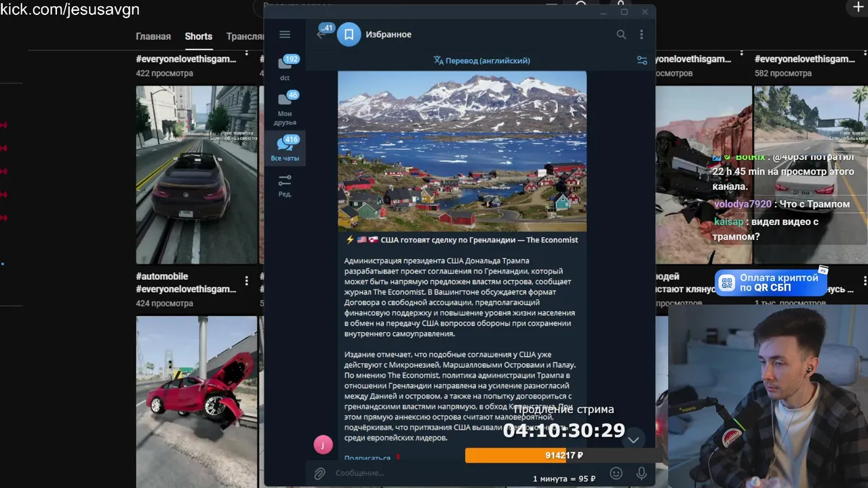Open a new browser tab with plus
Screen dimensions: 868x488
pos(858,7)
